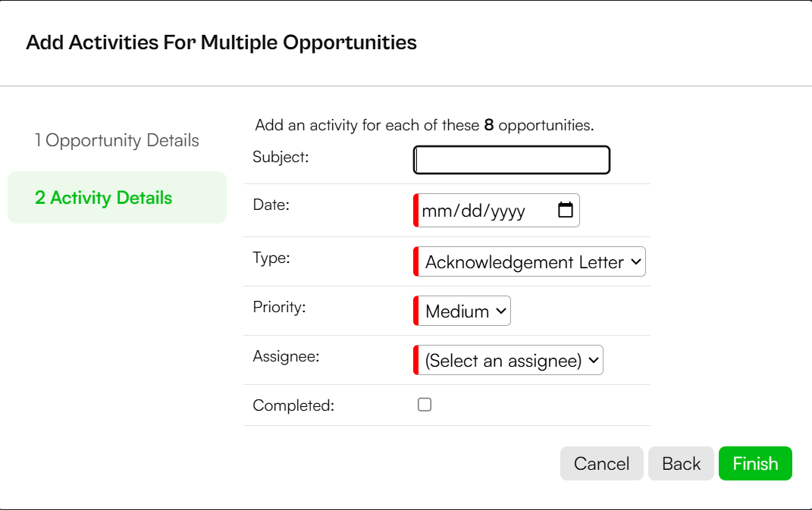Click the mm/dd/yyyy date field
This screenshot has width=812, height=510.
(497, 210)
